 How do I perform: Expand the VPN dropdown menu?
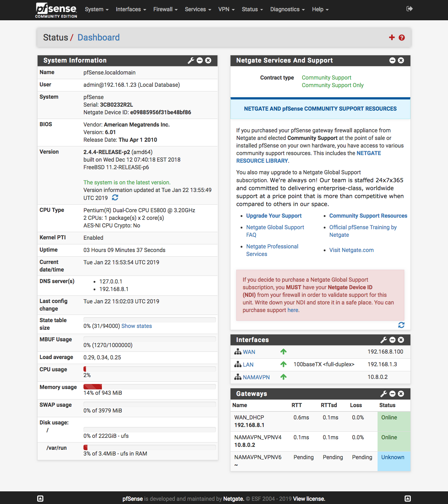[226, 9]
